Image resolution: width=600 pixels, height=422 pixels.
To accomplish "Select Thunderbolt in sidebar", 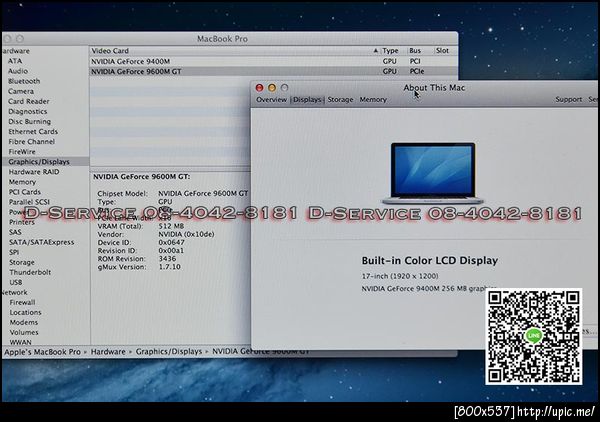I will coord(30,272).
